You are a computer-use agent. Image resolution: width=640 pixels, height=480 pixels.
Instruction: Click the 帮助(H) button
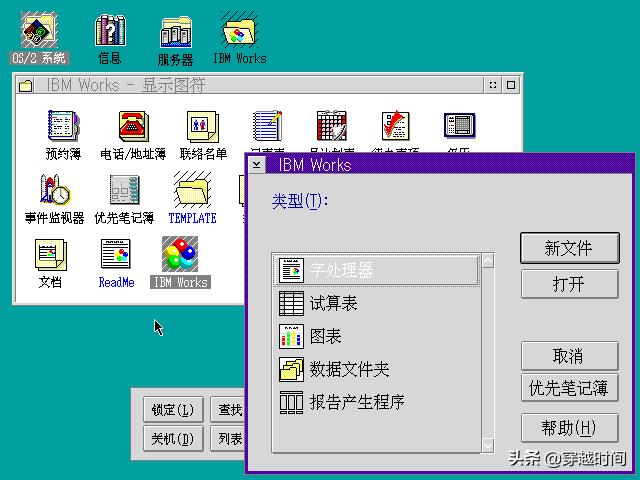coord(569,428)
